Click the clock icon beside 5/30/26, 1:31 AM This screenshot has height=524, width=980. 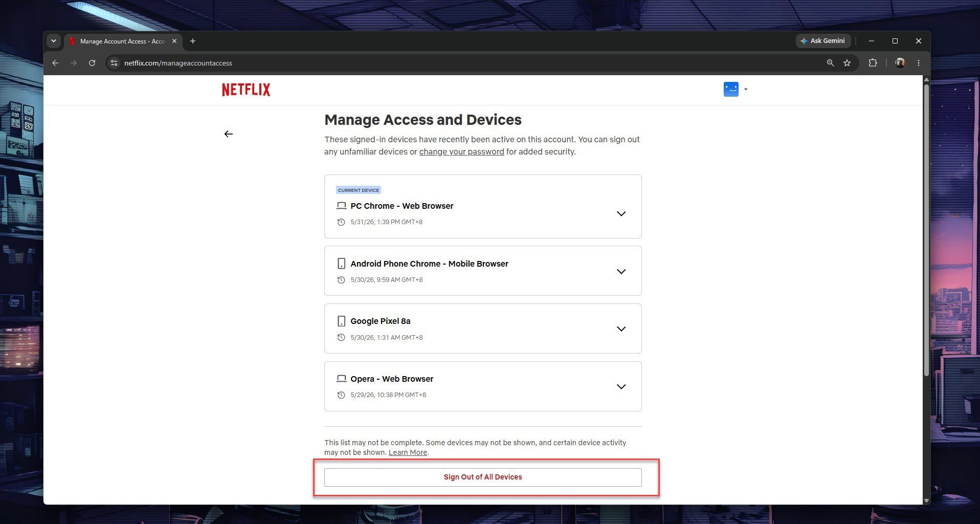coord(341,338)
